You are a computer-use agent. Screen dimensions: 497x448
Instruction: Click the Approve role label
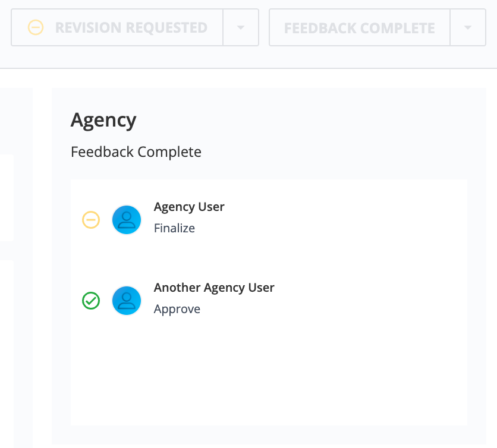point(177,309)
